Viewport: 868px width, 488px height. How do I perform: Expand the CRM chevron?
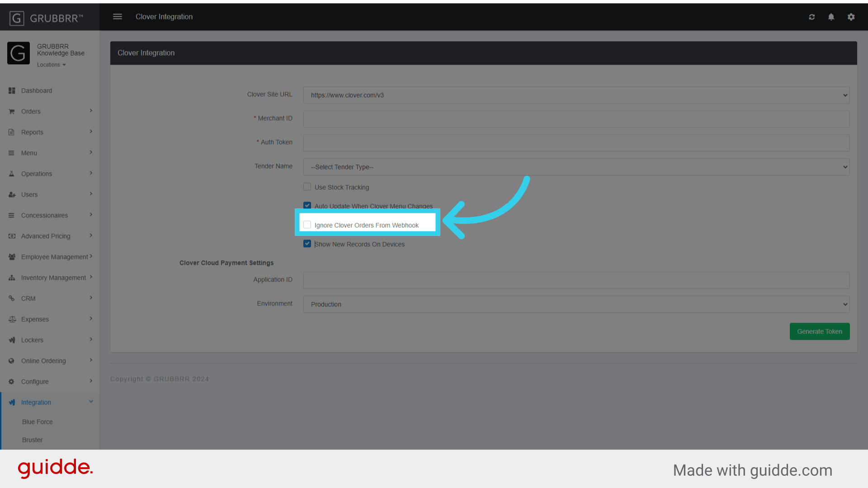pyautogui.click(x=91, y=298)
